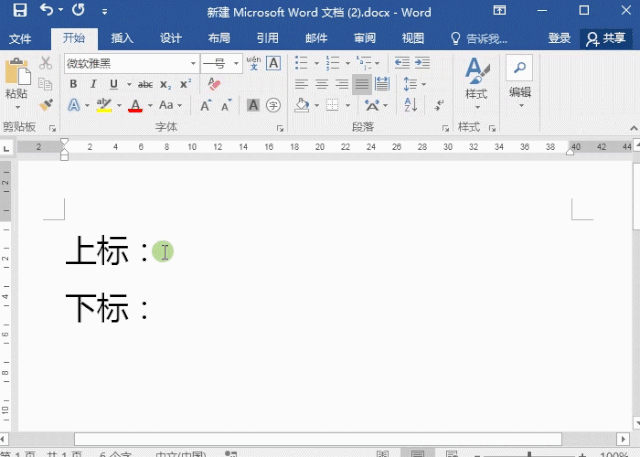Decrease paragraph indent
Image resolution: width=640 pixels, height=457 pixels.
click(x=402, y=63)
